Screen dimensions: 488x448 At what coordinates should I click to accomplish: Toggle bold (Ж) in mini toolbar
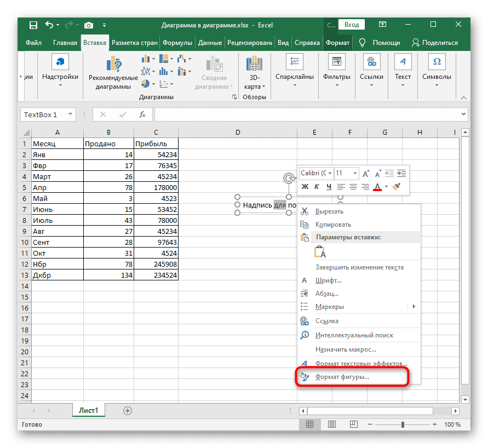pos(305,187)
